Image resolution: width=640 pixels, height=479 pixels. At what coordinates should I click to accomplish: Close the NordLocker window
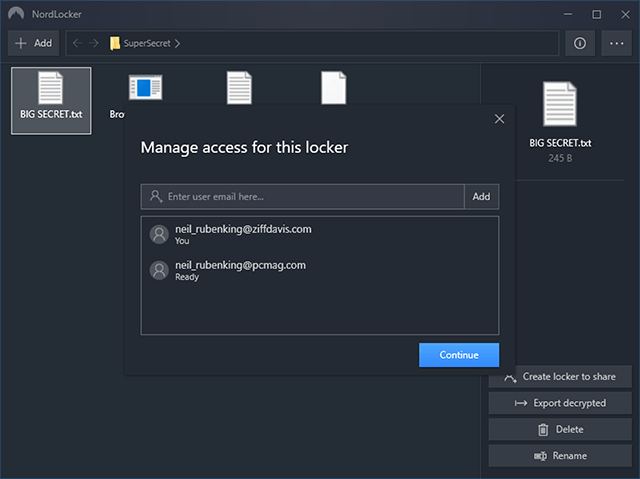click(625, 14)
